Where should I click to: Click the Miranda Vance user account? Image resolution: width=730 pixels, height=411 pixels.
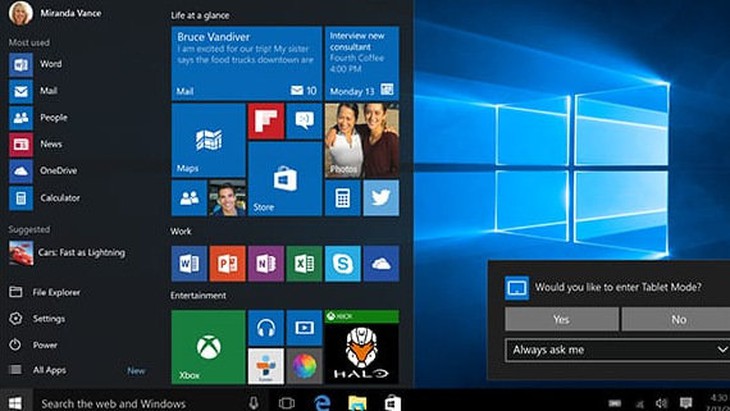[55, 13]
